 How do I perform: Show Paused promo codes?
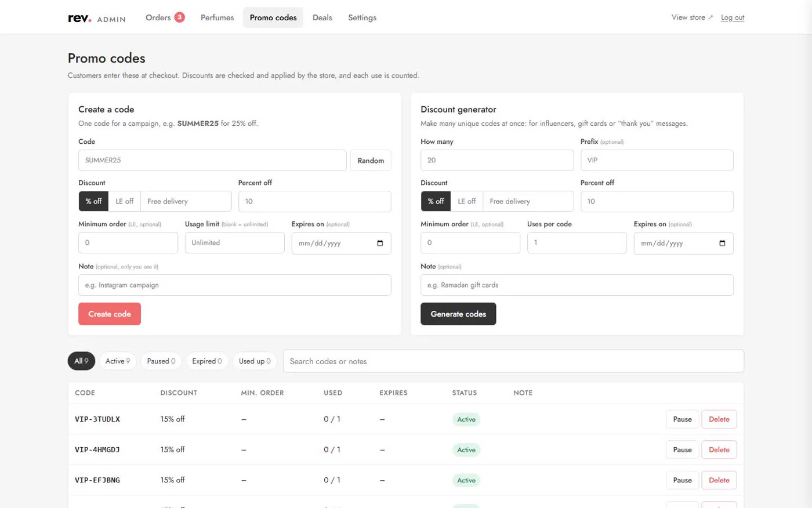pyautogui.click(x=161, y=361)
